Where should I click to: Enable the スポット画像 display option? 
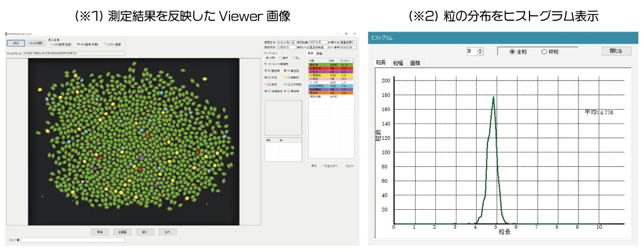[105, 45]
